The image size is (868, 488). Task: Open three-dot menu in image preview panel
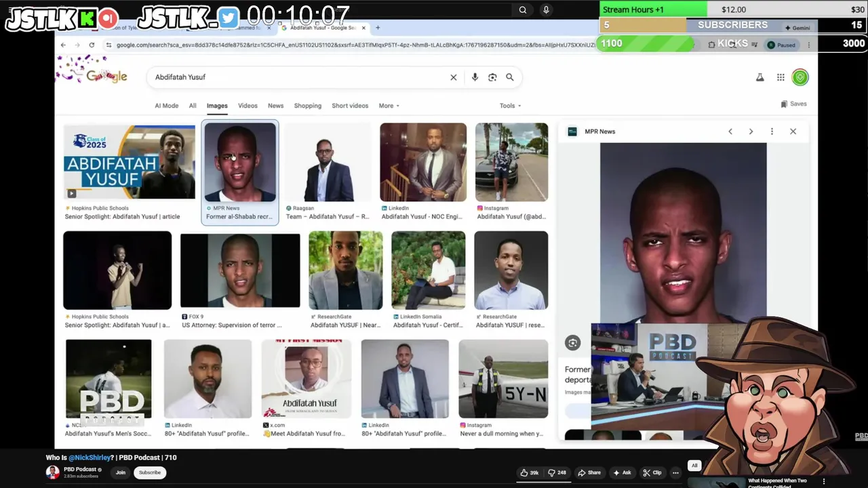click(772, 131)
